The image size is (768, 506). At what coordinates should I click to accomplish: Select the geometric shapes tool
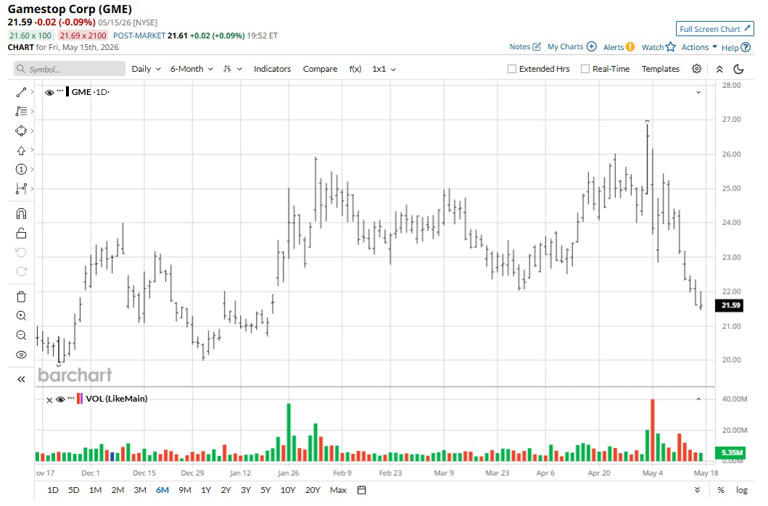pyautogui.click(x=21, y=131)
